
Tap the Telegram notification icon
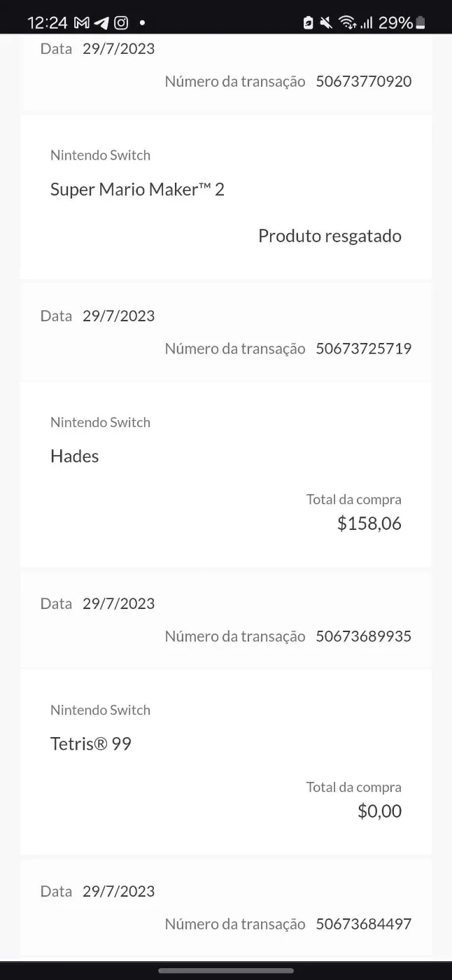(x=101, y=23)
